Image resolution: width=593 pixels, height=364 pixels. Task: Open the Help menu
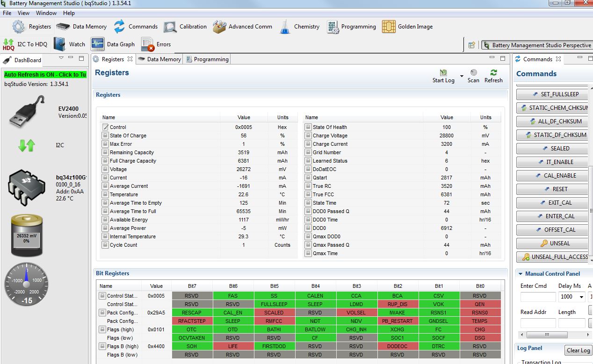(69, 13)
